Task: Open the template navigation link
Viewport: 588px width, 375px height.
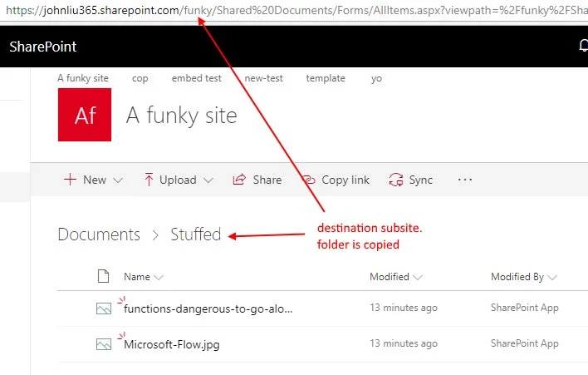Action: click(x=326, y=78)
